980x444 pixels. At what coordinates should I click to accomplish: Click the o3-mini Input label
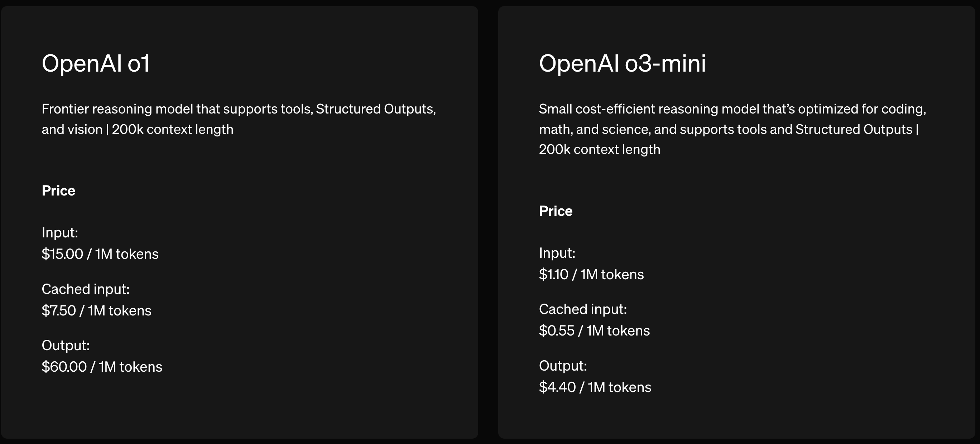click(557, 253)
